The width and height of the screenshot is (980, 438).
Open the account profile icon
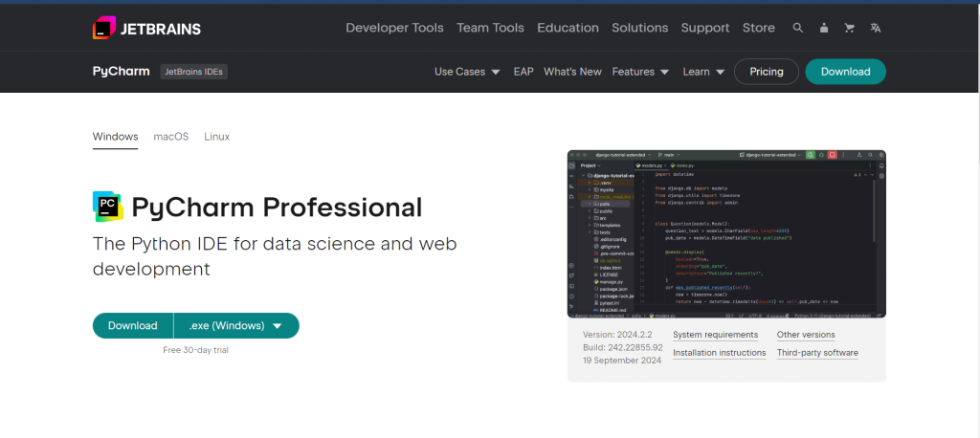coord(824,28)
